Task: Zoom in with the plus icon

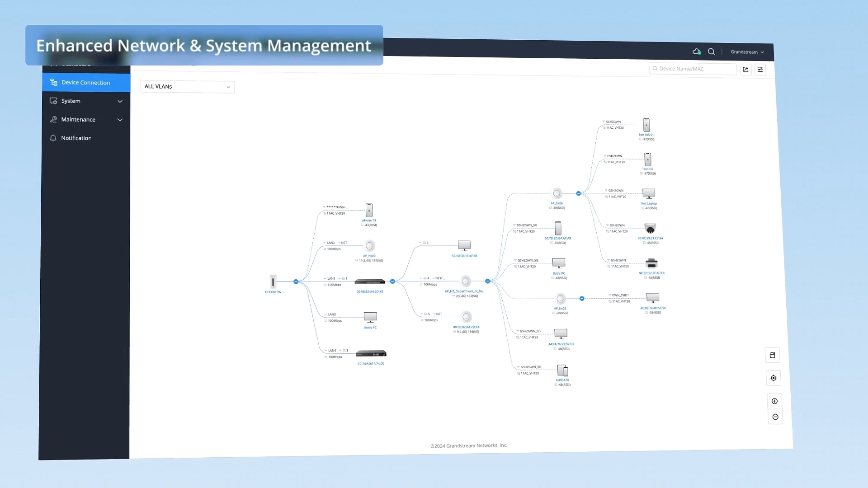Action: pyautogui.click(x=774, y=401)
